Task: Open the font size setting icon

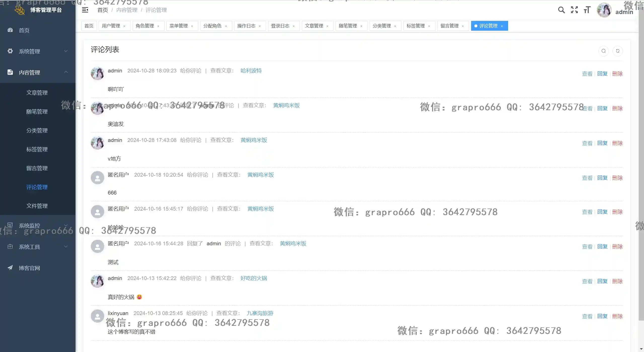Action: [x=587, y=10]
